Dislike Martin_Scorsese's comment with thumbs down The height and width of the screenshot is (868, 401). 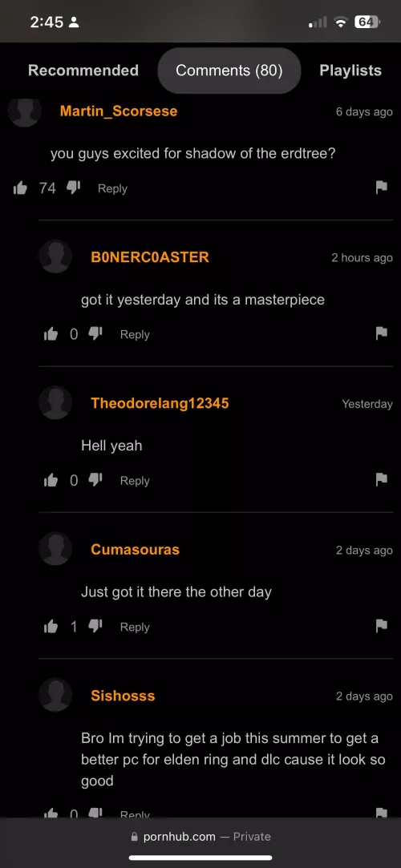(x=74, y=188)
